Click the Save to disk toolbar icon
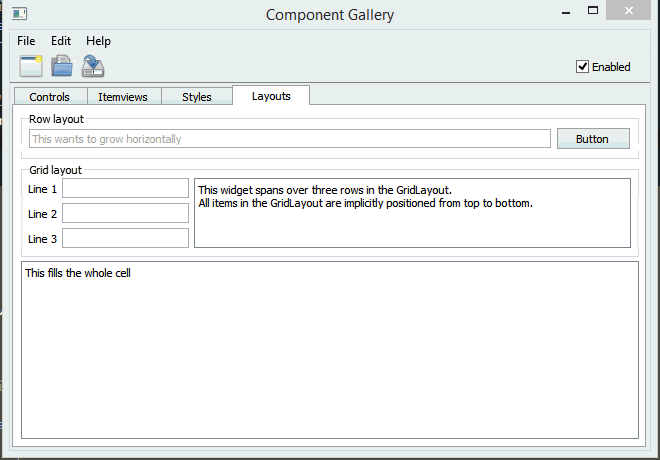 93,66
